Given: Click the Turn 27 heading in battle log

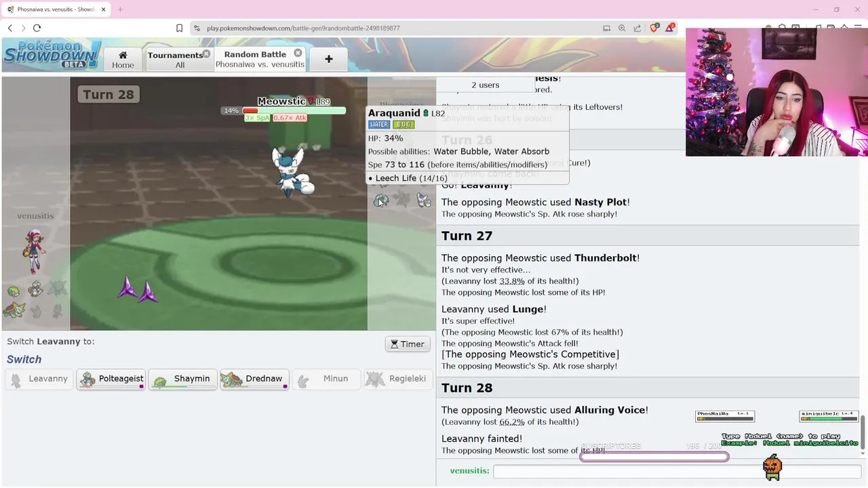Looking at the screenshot, I should (x=467, y=236).
